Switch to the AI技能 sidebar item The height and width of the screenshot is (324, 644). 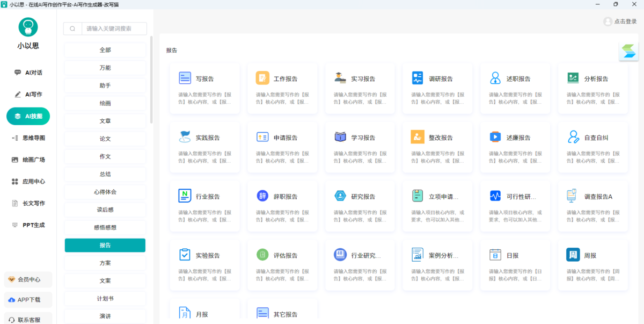(28, 116)
